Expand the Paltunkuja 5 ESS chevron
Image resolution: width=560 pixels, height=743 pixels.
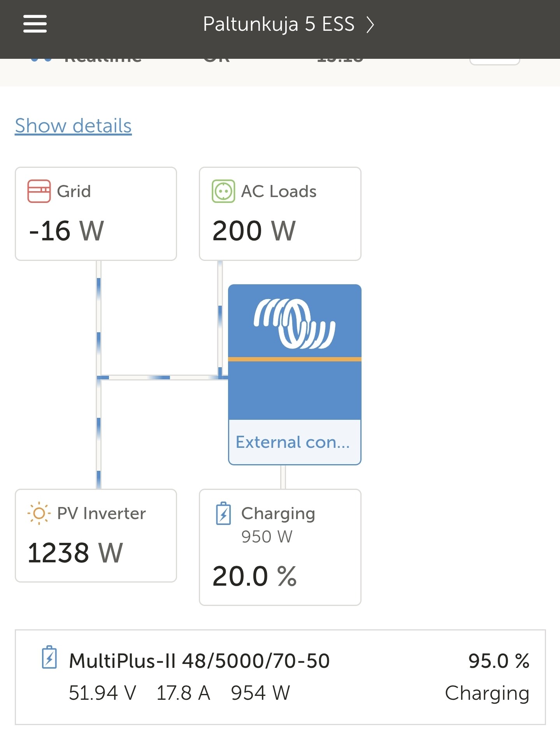pos(370,25)
